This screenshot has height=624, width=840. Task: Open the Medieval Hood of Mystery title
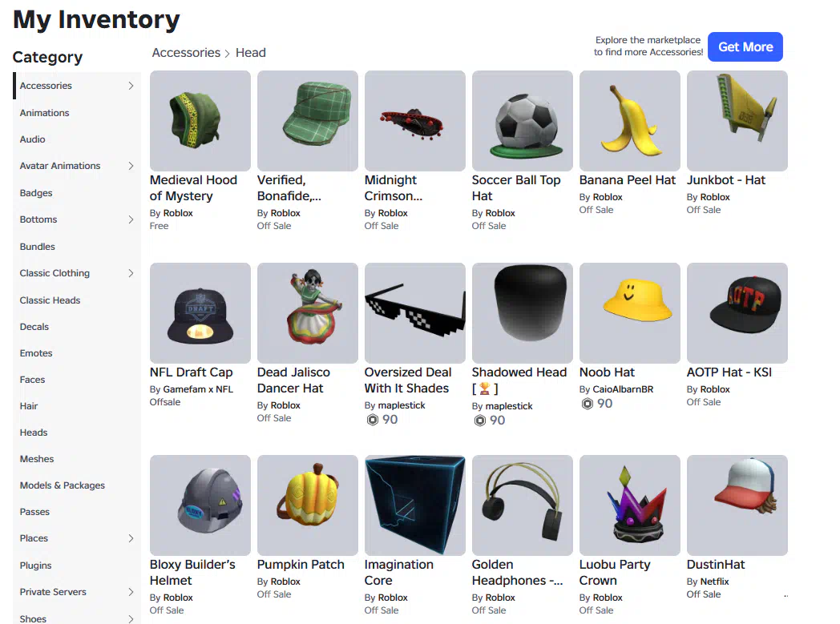[193, 188]
